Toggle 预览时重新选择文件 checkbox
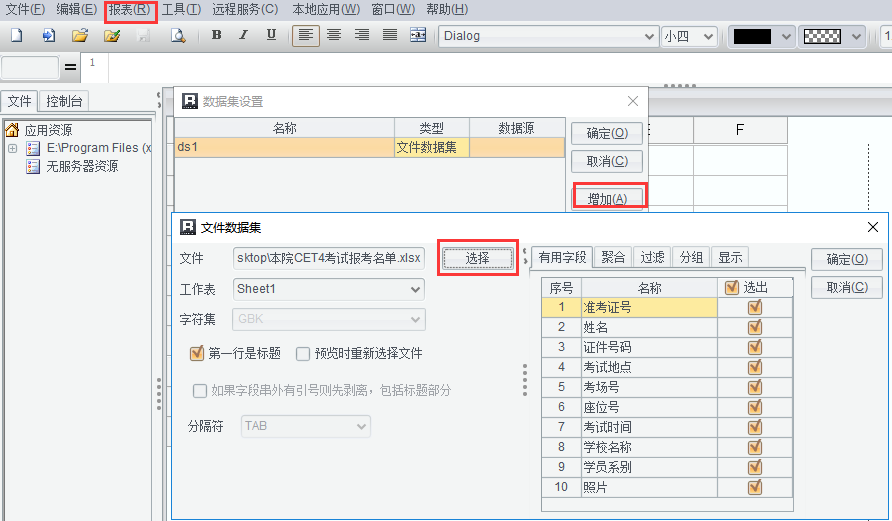 (x=303, y=354)
